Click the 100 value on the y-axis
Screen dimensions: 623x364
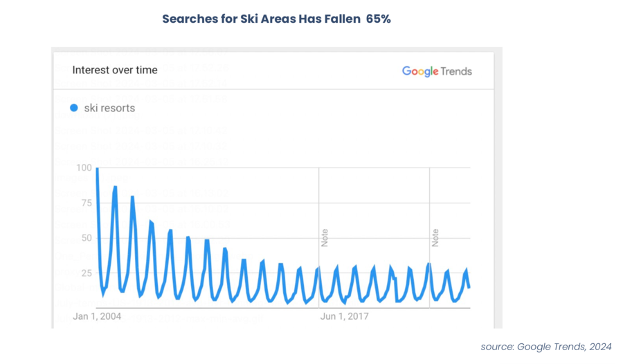pos(84,167)
